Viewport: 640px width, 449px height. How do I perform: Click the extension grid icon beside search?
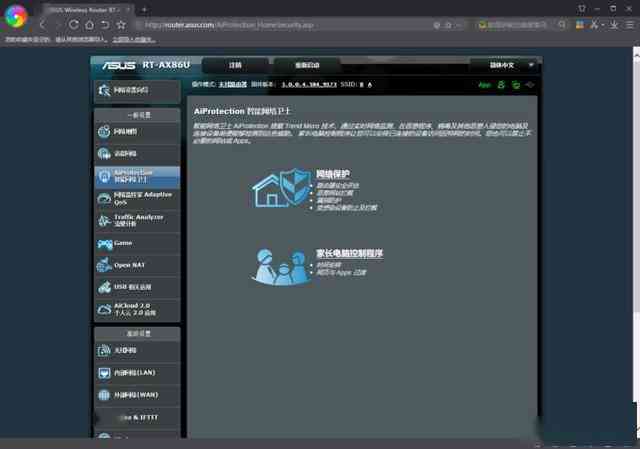580,25
